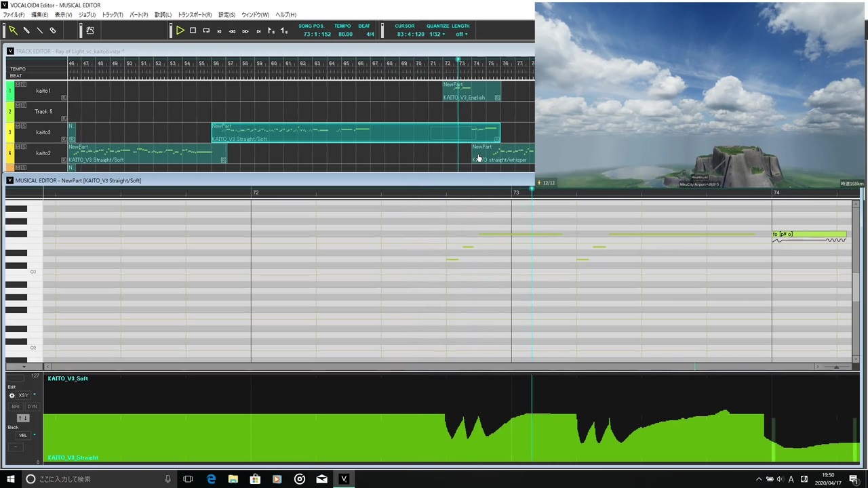Solo the kaito2 track

[x=24, y=146]
